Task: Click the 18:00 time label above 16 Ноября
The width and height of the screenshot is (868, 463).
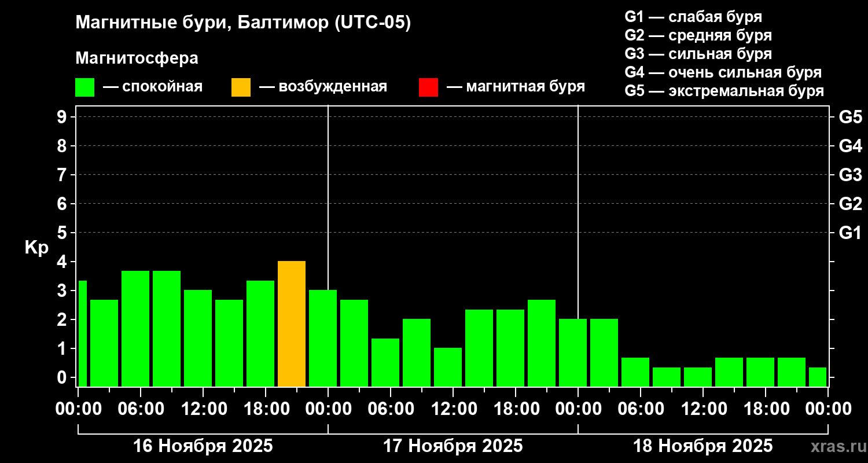Action: 266,409
